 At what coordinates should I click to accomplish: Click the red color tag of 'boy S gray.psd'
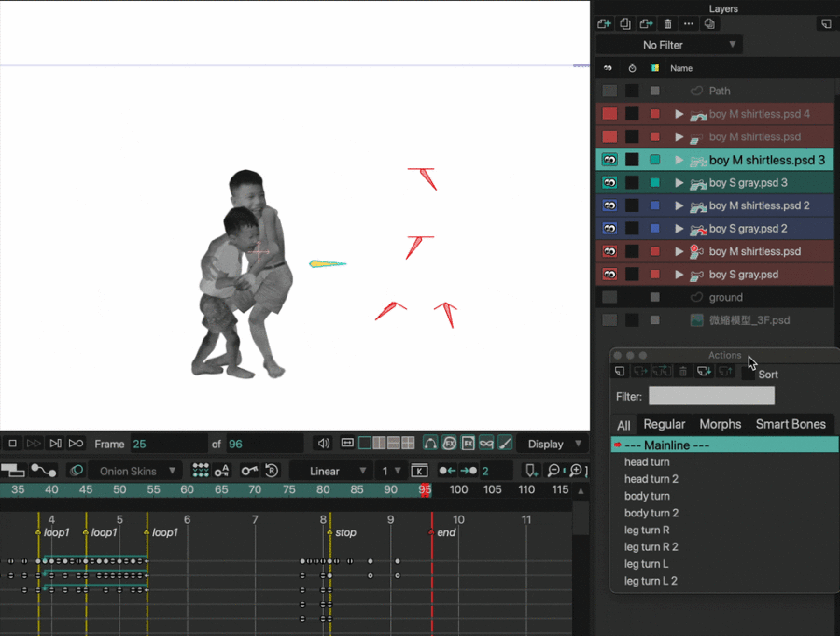(x=654, y=275)
